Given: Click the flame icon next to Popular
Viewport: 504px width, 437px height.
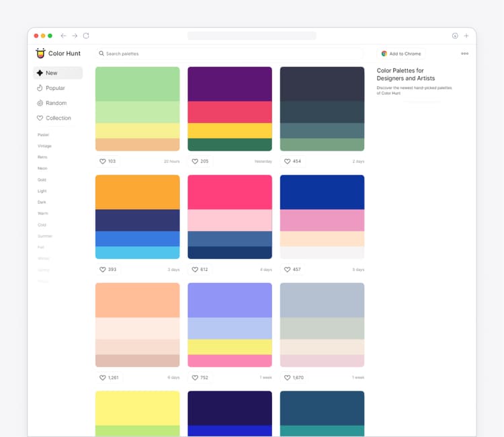Looking at the screenshot, I should coord(40,88).
